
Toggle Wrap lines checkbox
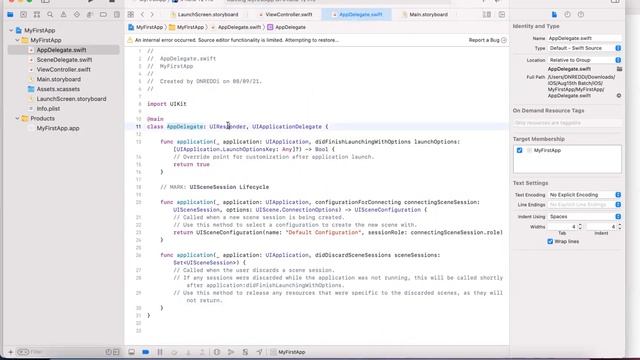coord(550,241)
